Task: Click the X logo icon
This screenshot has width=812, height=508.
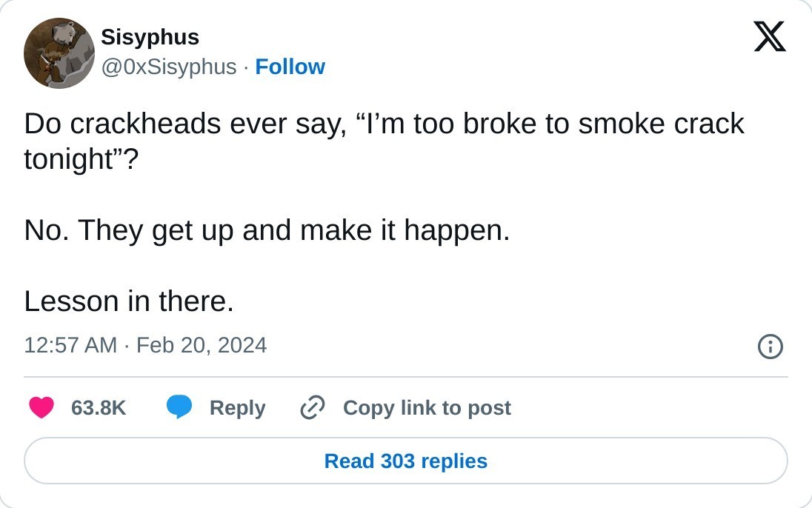Action: pyautogui.click(x=770, y=36)
